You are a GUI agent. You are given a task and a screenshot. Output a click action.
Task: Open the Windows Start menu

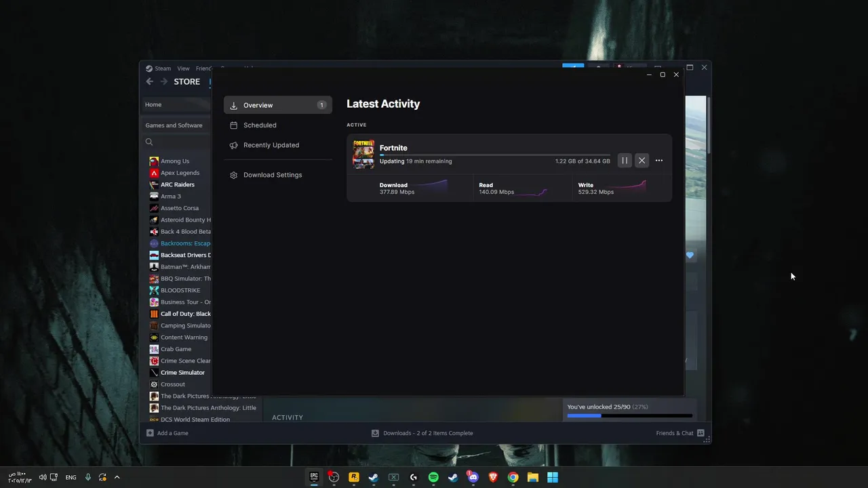coord(553,477)
